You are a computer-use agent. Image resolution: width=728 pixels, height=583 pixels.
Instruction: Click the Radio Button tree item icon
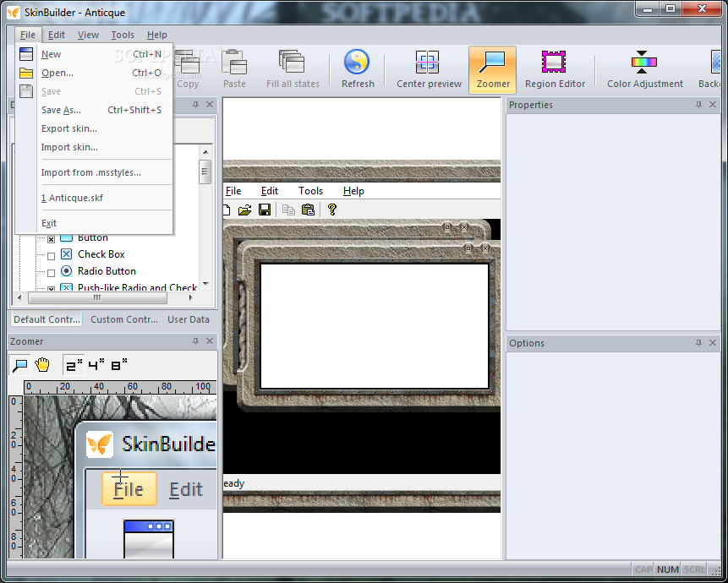click(67, 271)
